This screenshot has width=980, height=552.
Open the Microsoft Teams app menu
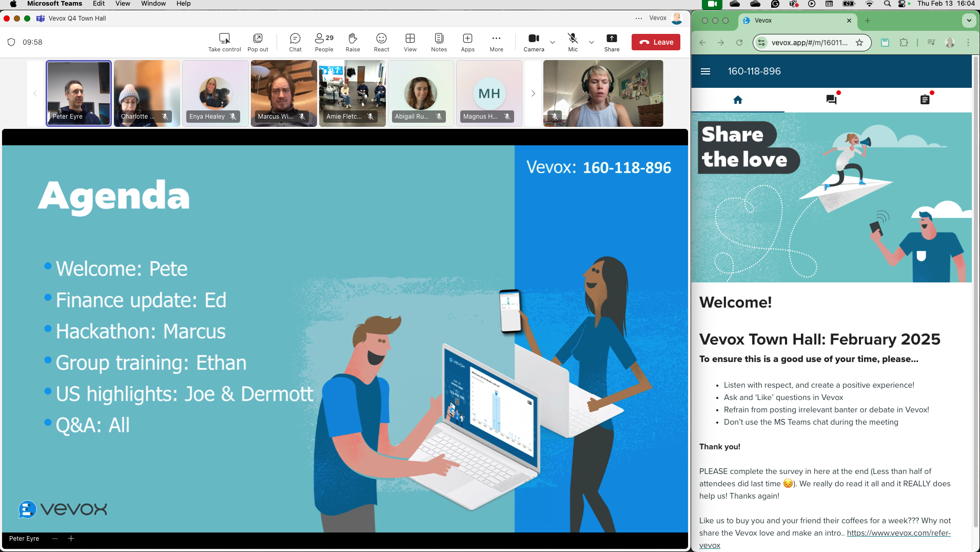pos(54,4)
